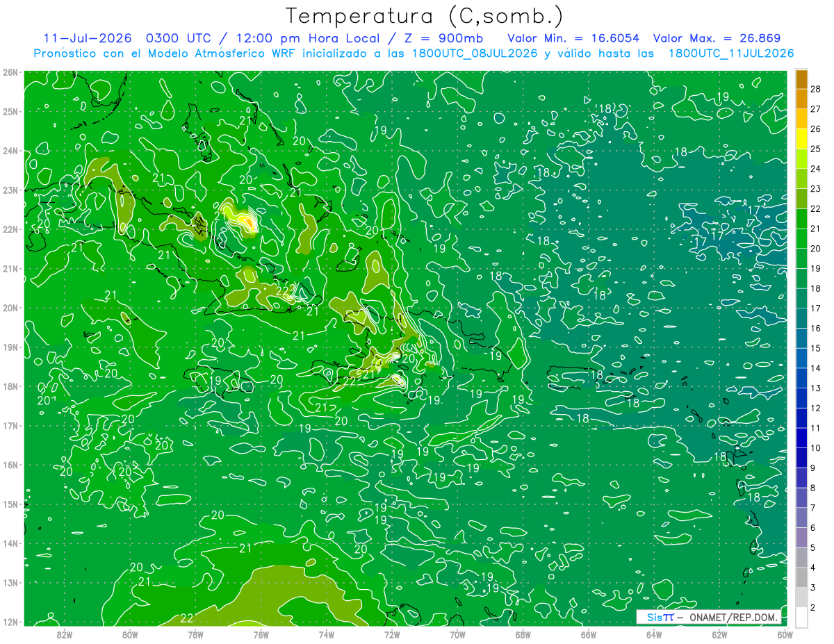Click '1800UTC_11JUL2026' valid-until time
This screenshot has height=644, width=834.
[x=731, y=53]
